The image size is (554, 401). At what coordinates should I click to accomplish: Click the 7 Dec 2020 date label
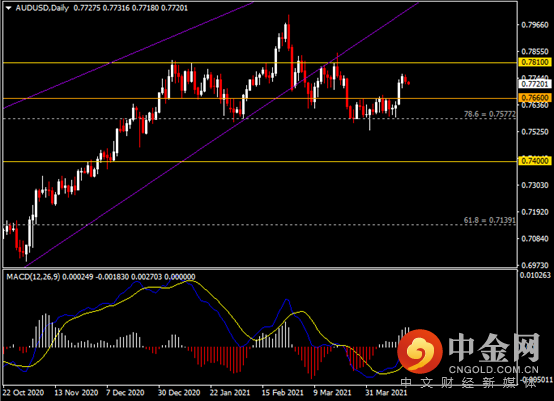pos(125,393)
